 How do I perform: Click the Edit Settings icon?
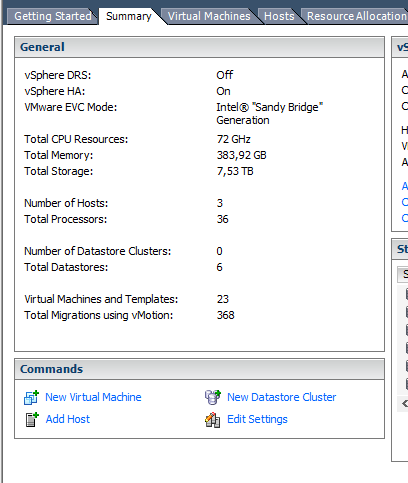click(x=212, y=420)
